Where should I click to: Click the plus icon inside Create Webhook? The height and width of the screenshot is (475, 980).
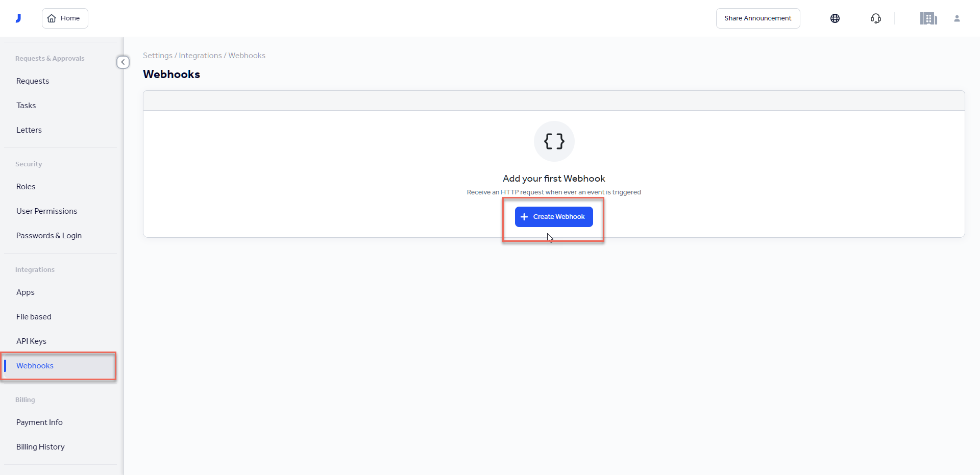tap(525, 217)
